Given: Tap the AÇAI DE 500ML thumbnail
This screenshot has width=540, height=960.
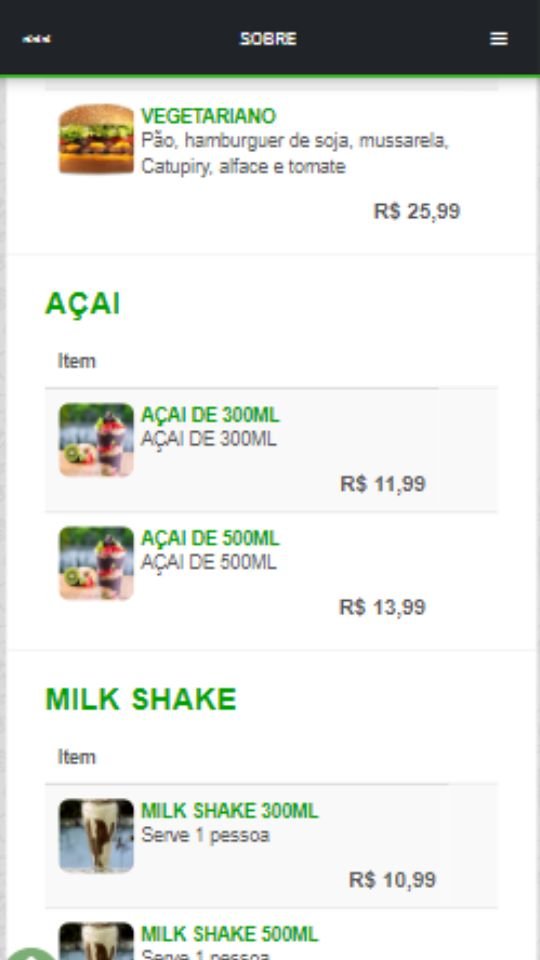Looking at the screenshot, I should coord(96,563).
